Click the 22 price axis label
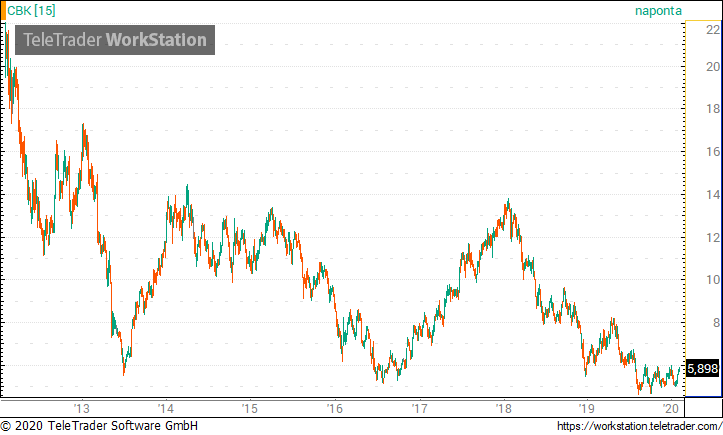Image resolution: width=723 pixels, height=435 pixels. (x=713, y=30)
